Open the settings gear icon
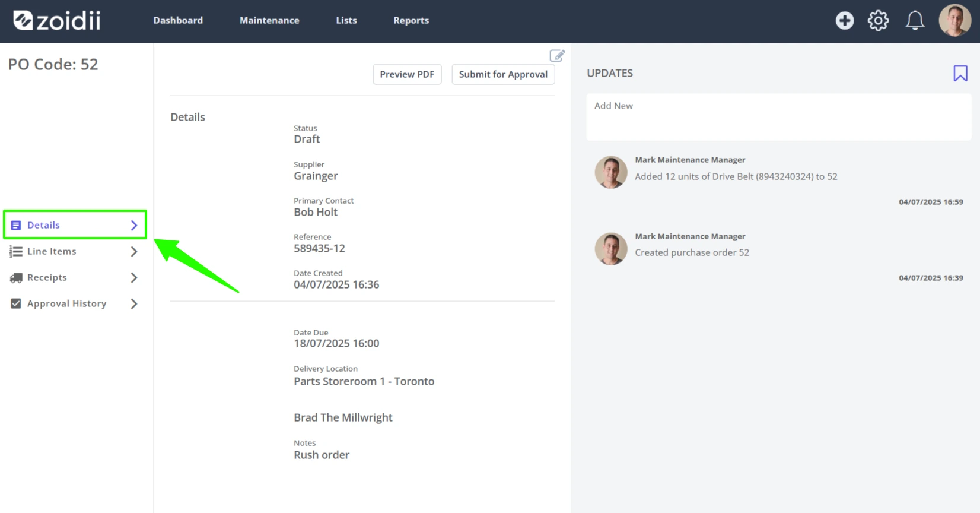This screenshot has height=513, width=980. click(879, 21)
